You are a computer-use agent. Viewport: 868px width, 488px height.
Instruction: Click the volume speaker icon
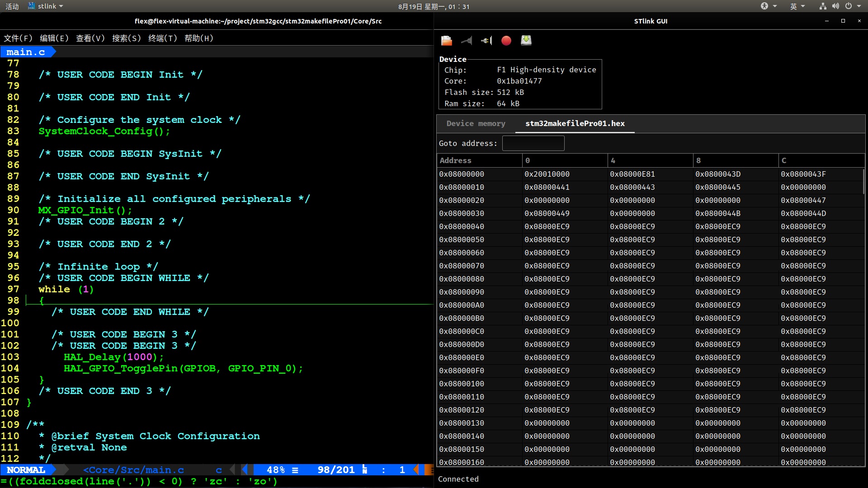click(835, 6)
